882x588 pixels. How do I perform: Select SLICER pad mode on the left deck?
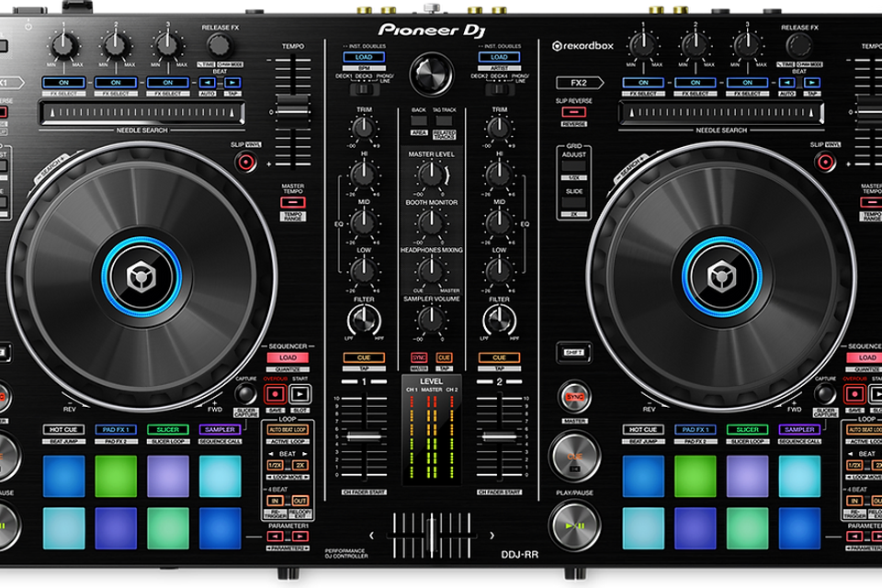point(167,429)
